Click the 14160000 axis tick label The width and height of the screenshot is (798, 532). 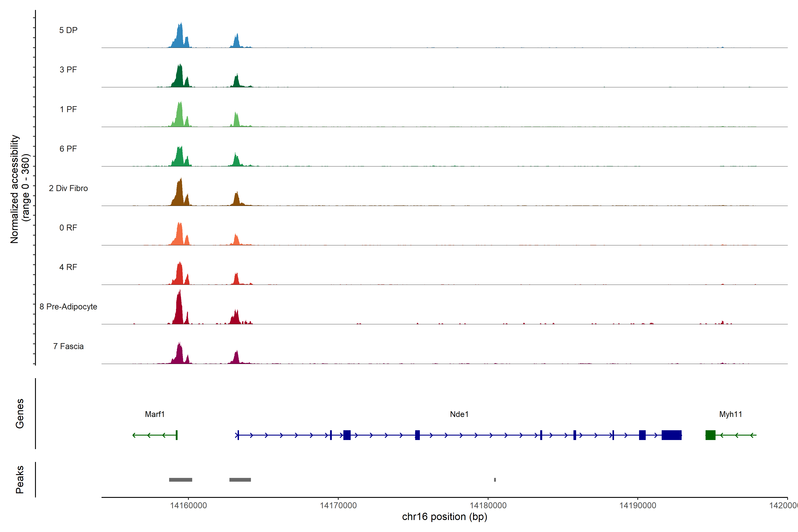(188, 506)
